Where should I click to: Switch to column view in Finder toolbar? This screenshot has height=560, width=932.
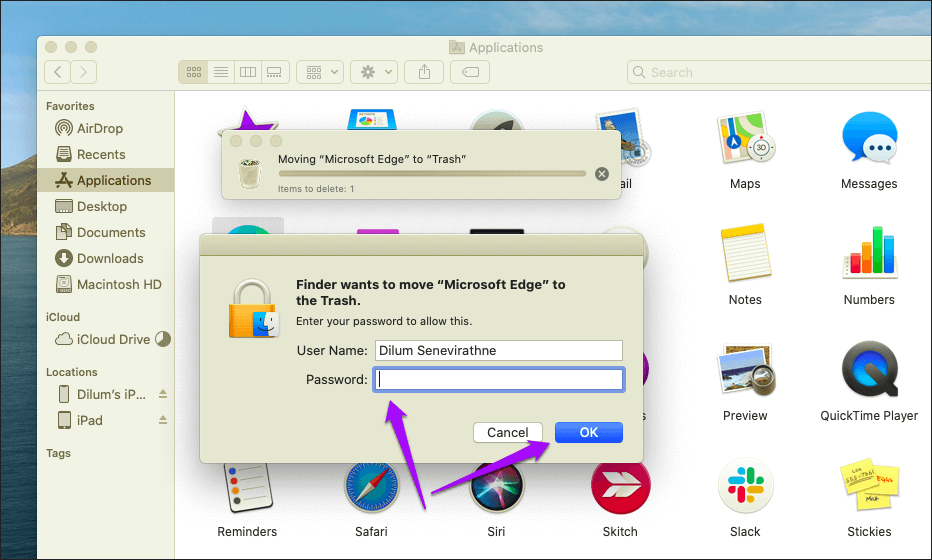pyautogui.click(x=248, y=72)
